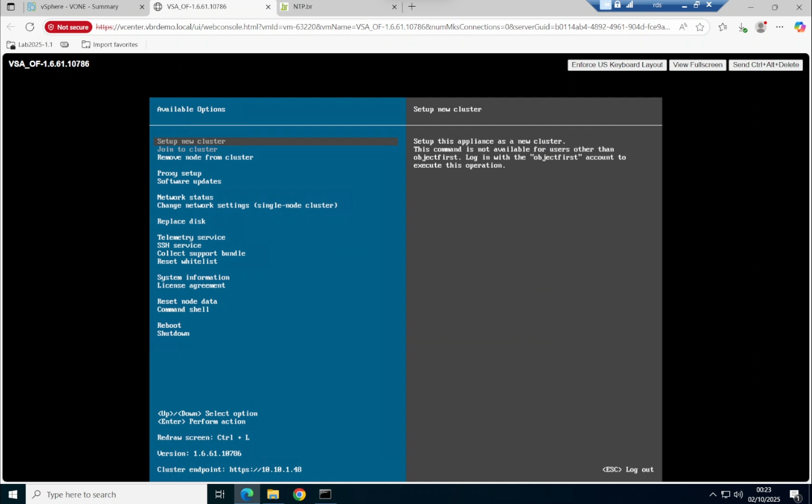Image resolution: width=812 pixels, height=504 pixels.
Task: Open the Downloads icon in toolbar
Action: tap(742, 27)
